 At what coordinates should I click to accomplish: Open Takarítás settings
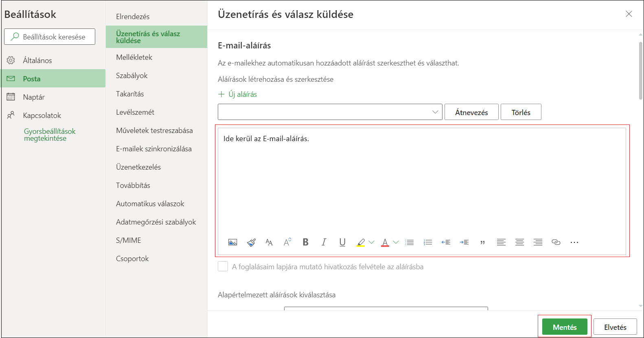pyautogui.click(x=130, y=94)
